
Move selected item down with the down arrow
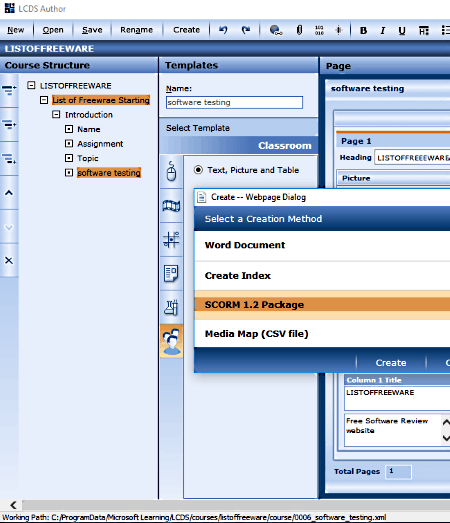[9, 227]
